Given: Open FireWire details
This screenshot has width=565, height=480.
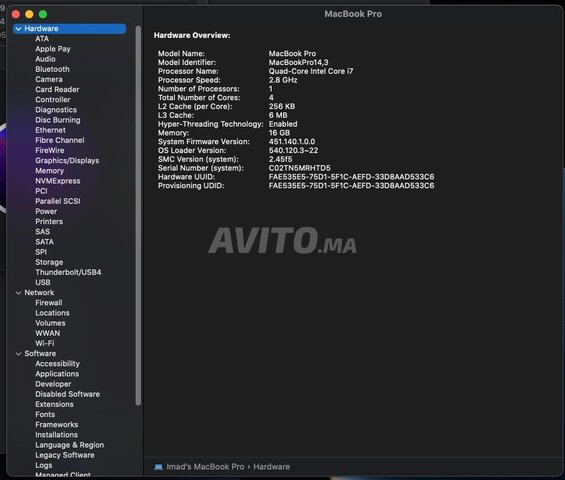Looking at the screenshot, I should click(49, 150).
